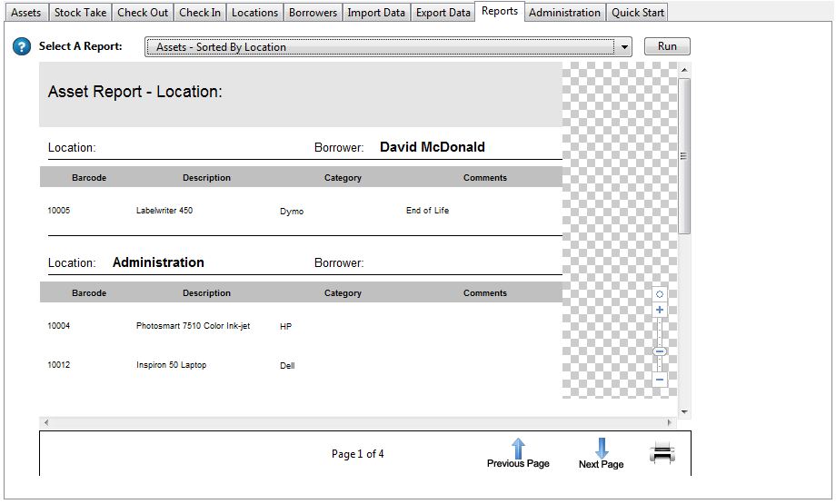836x504 pixels.
Task: Zoom in with the plus button
Action: (660, 311)
